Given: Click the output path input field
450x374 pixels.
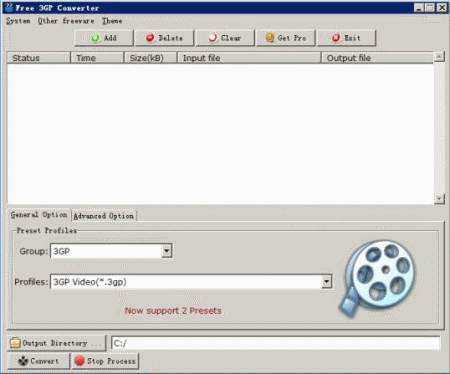Looking at the screenshot, I should click(276, 343).
